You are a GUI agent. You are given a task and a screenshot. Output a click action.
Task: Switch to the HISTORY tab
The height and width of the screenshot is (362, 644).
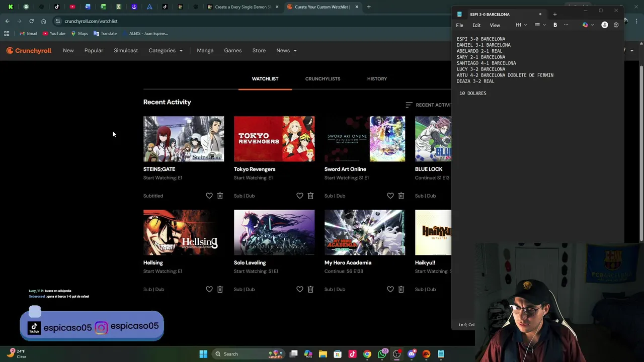coord(377,79)
